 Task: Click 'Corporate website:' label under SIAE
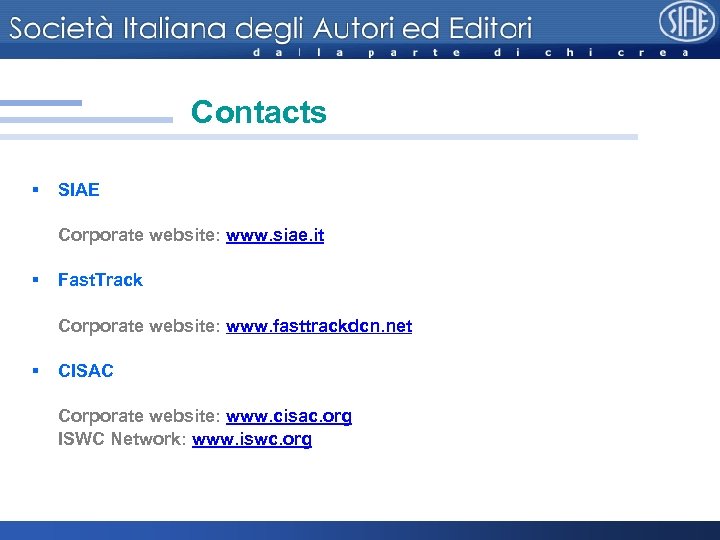(140, 235)
